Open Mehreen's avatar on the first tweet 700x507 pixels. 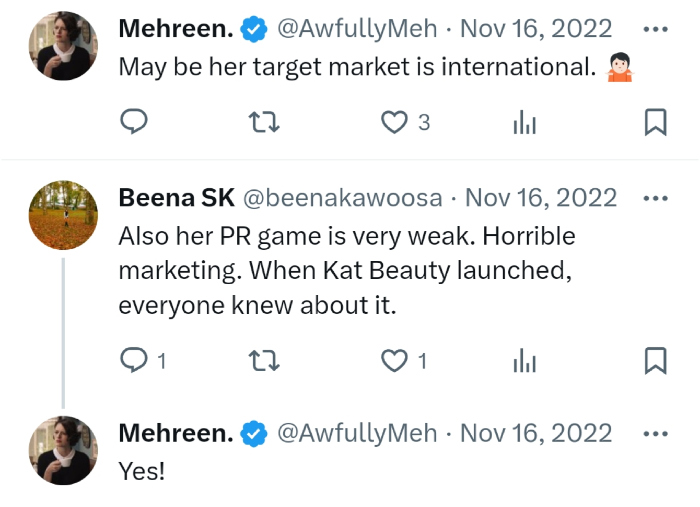(64, 46)
